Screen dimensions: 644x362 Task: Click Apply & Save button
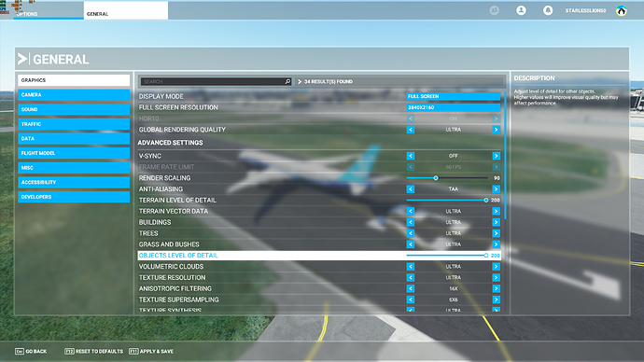151,352
